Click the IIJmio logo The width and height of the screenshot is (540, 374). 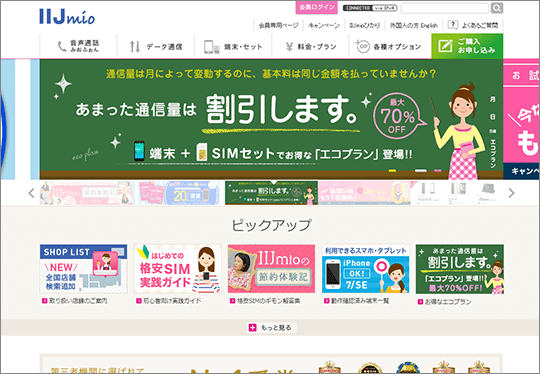(67, 17)
